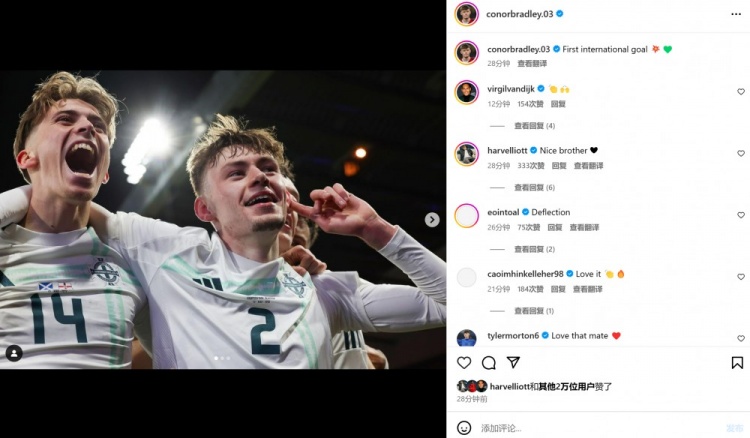This screenshot has width=750, height=438.
Task: Expand 2 replies under eointoal's comment
Action: [x=534, y=249]
